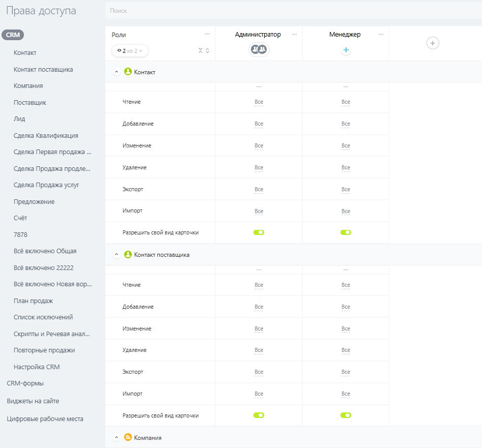Add a new role column with plus circle
The width and height of the screenshot is (482, 448).
(x=433, y=43)
